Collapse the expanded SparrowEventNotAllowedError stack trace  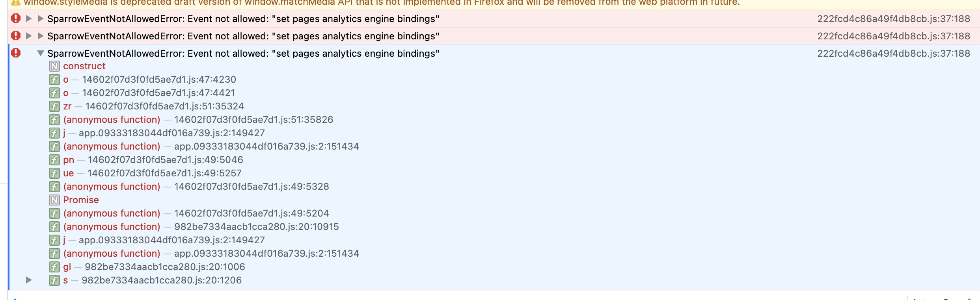[40, 53]
